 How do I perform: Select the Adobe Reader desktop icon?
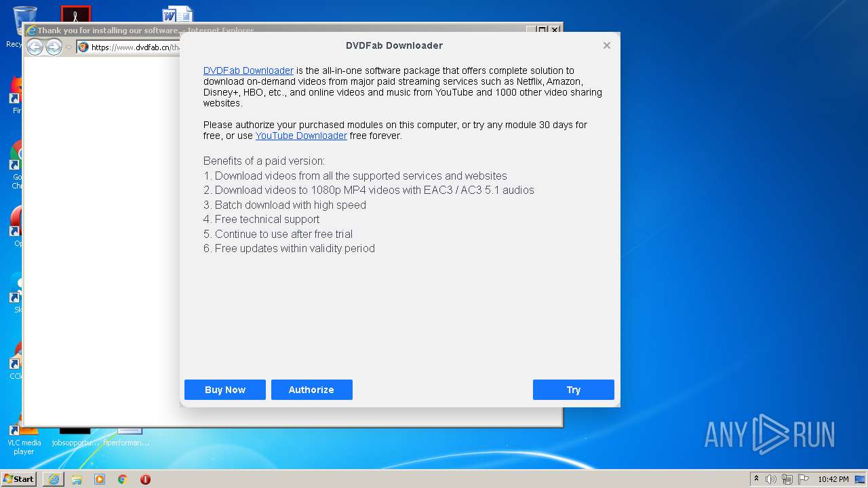(x=75, y=14)
